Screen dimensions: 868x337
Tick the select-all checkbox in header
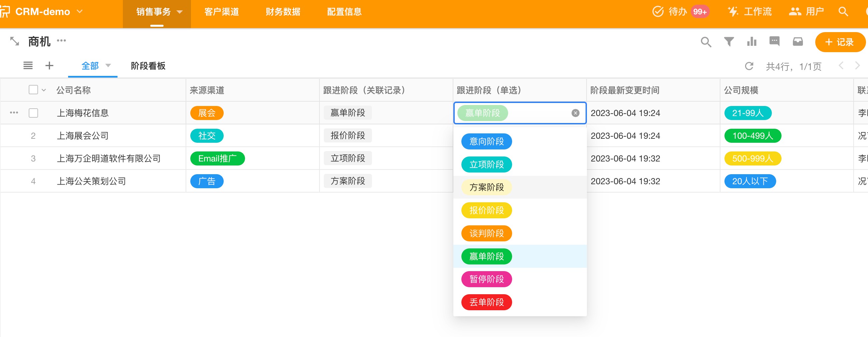[x=33, y=90]
